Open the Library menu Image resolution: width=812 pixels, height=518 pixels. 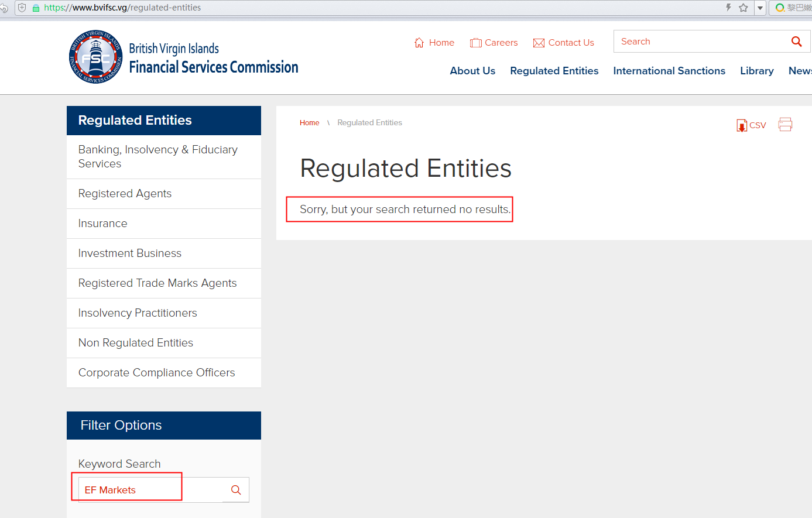(x=757, y=71)
